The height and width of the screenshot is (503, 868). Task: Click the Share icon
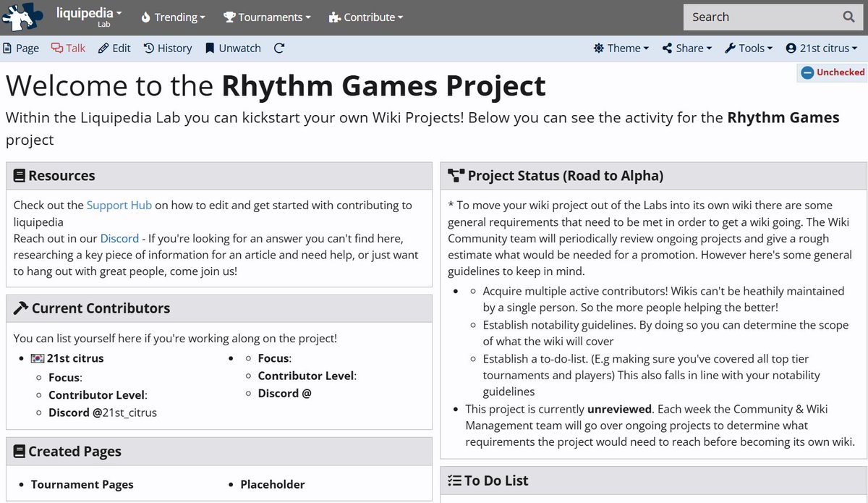(x=667, y=48)
